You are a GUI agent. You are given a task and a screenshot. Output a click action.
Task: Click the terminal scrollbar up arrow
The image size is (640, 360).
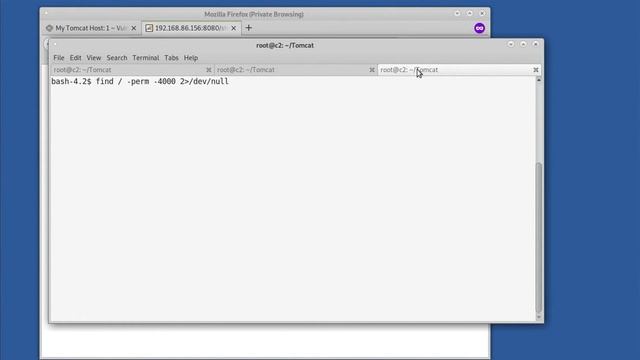pyautogui.click(x=539, y=80)
